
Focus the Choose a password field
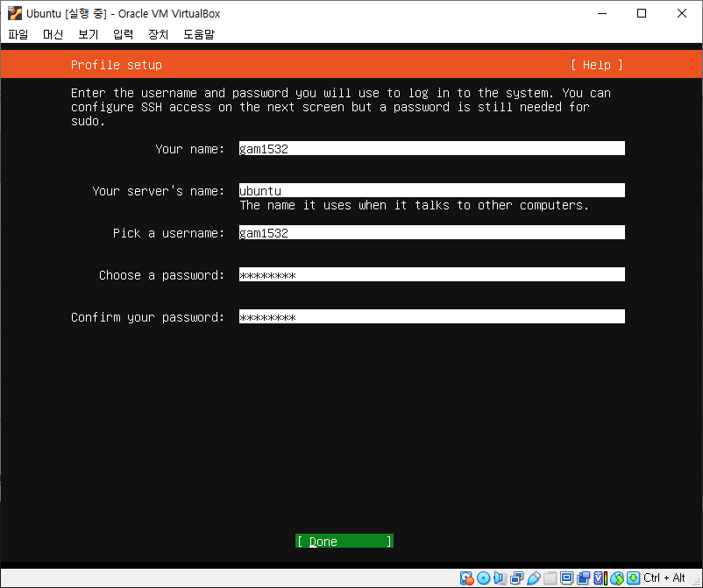(x=432, y=275)
